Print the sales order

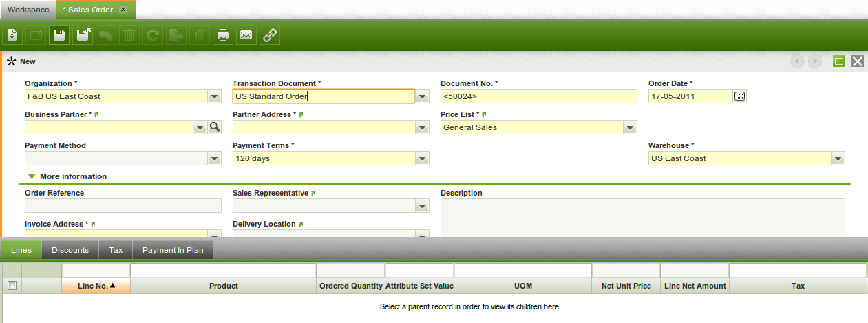pyautogui.click(x=223, y=34)
